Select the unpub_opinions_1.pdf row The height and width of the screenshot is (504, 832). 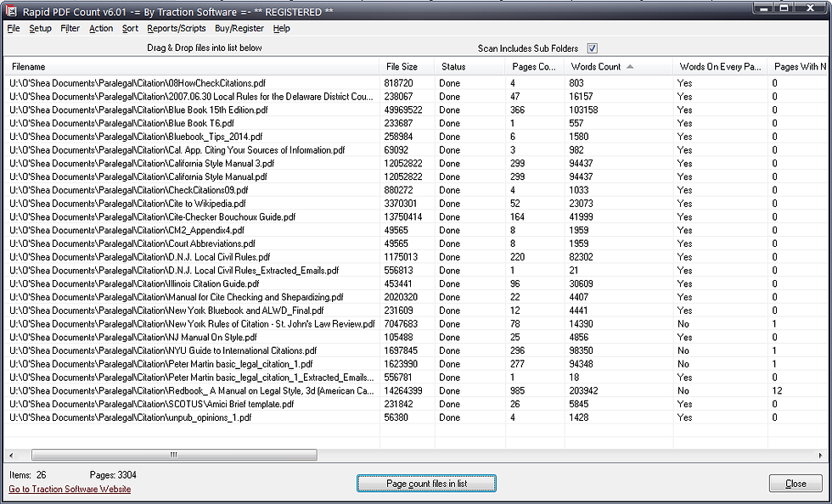415,417
